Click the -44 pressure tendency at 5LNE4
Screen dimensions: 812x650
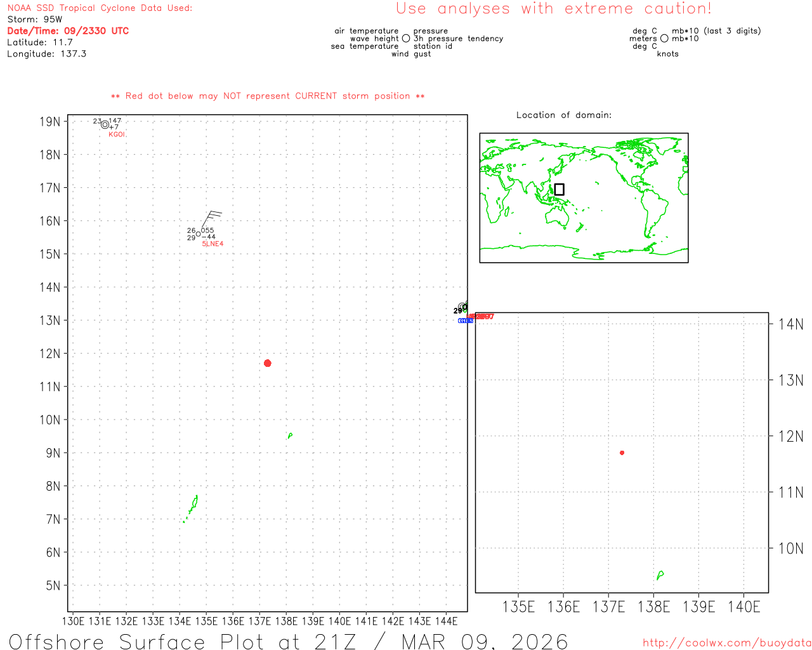point(209,237)
